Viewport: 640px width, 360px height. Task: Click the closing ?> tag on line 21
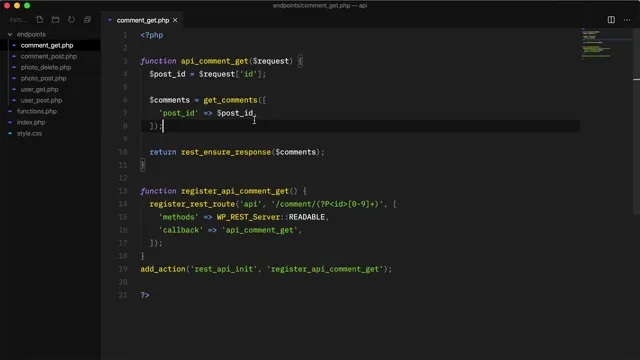[145, 295]
